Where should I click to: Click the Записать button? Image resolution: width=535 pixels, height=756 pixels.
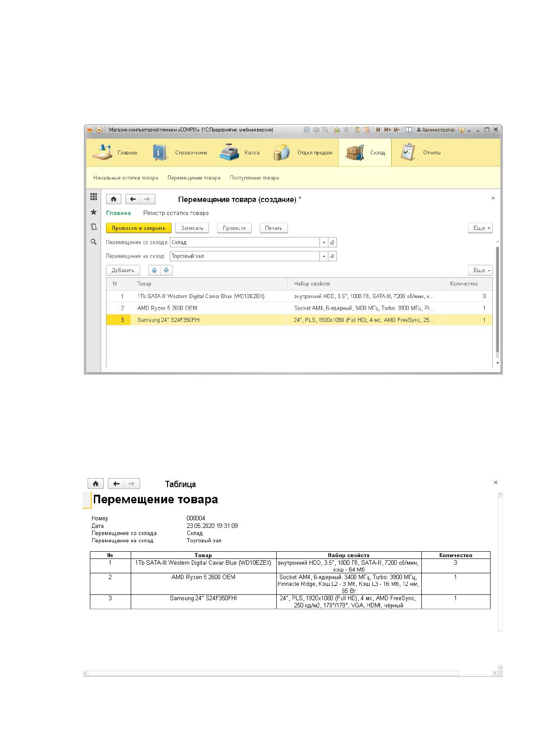coord(192,228)
